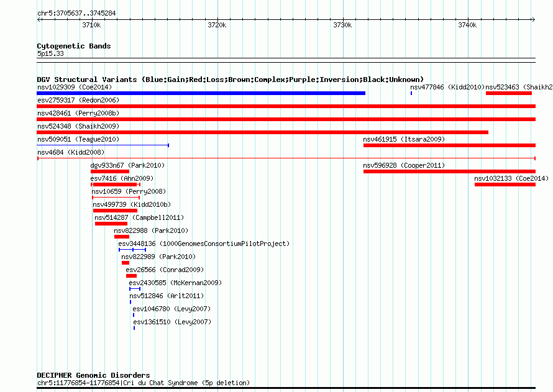
Task: Select the red nsv461915 loss bar
Action: coord(449,145)
